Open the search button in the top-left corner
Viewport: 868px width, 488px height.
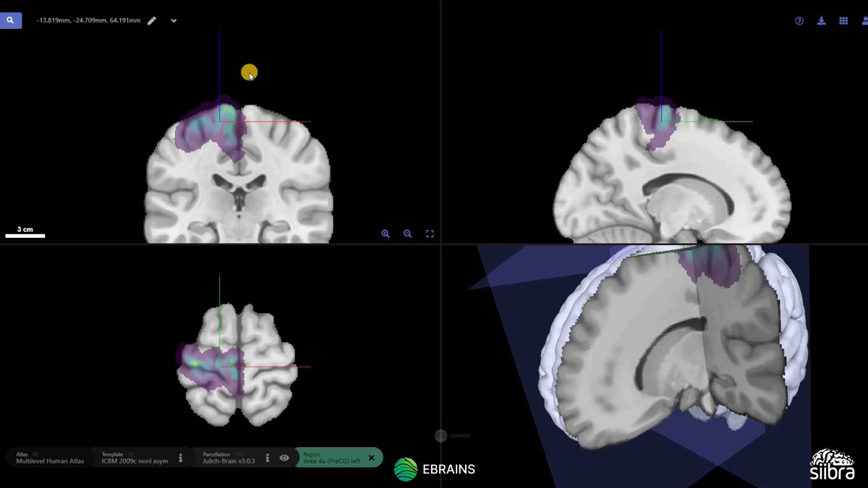click(11, 20)
